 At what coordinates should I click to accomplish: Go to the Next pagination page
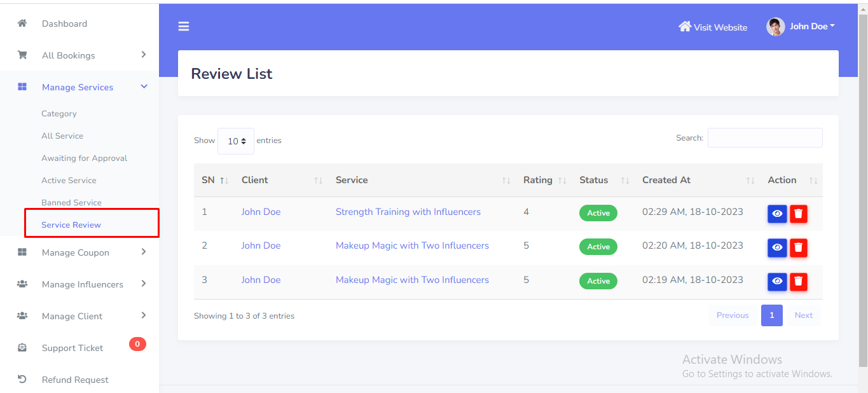pos(803,315)
